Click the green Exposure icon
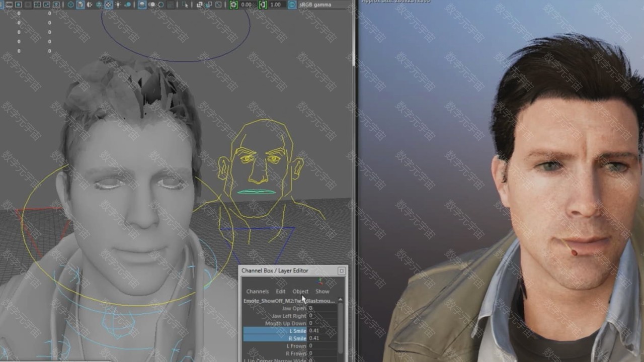Image resolution: width=644 pixels, height=362 pixels. pos(233,5)
